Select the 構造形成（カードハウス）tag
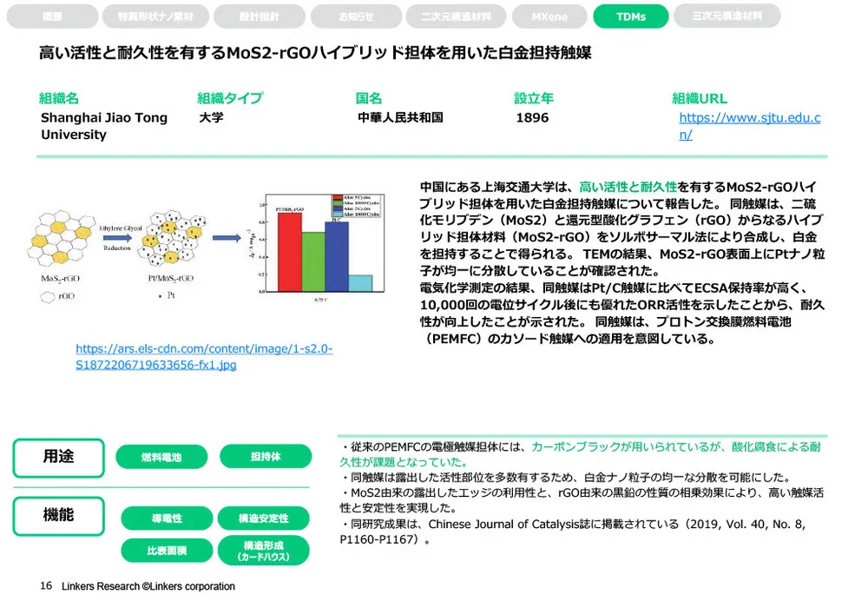 (x=266, y=551)
